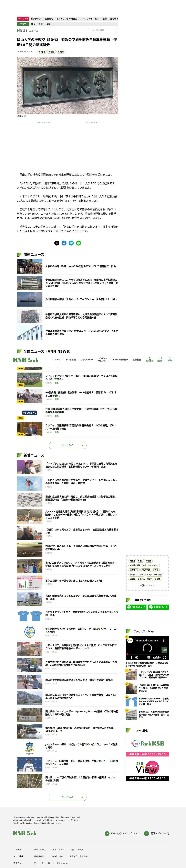Open hot word 渡邊雄太
This screenshot has height=868, width=186.
[49, 19]
